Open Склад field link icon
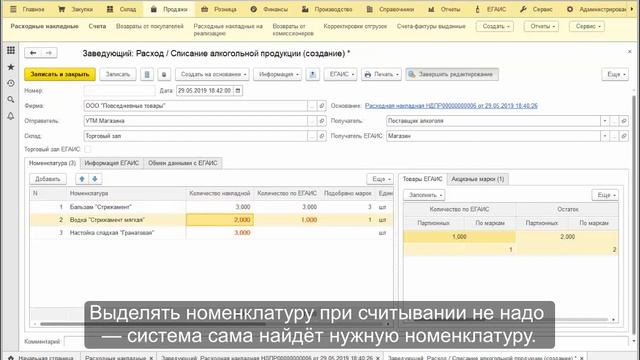 pyautogui.click(x=322, y=136)
